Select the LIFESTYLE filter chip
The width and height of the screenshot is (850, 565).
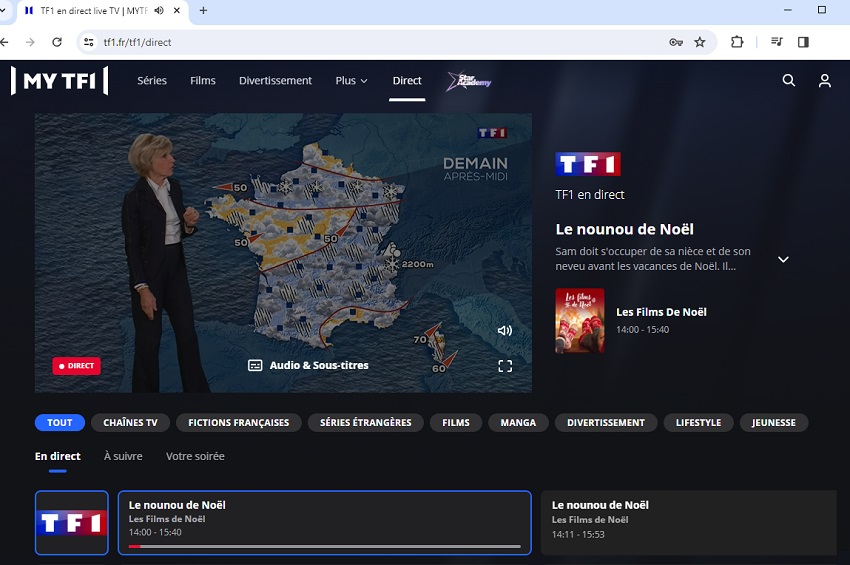[x=699, y=422]
